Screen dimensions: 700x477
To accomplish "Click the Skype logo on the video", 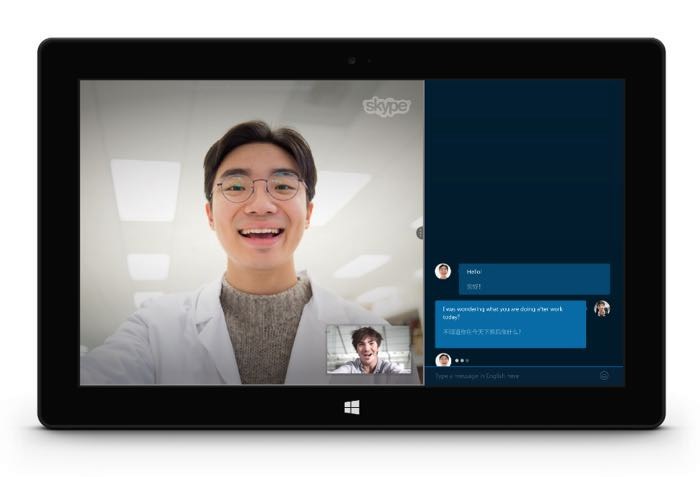I will pyautogui.click(x=386, y=106).
